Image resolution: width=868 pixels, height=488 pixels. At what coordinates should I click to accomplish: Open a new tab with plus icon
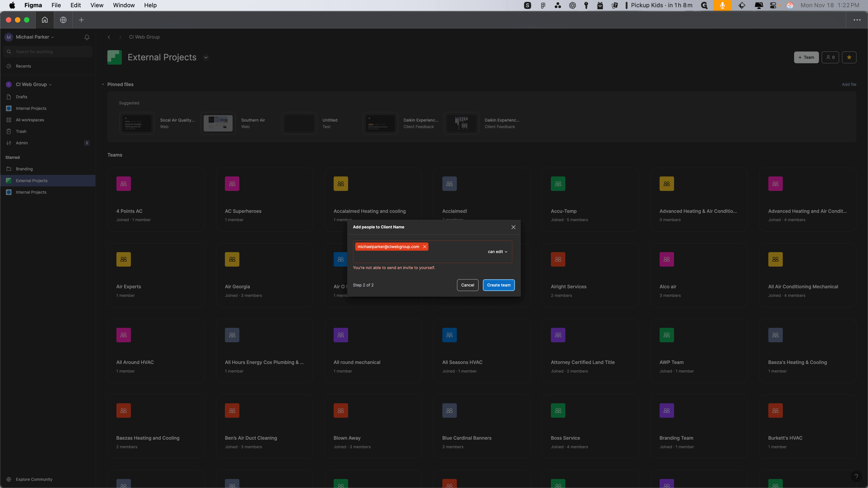[x=81, y=20]
